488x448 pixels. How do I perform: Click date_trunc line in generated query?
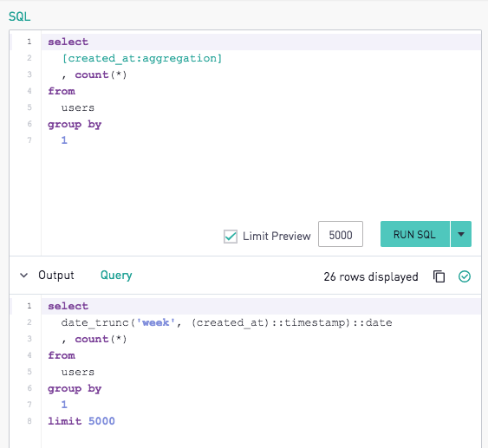[226, 322]
